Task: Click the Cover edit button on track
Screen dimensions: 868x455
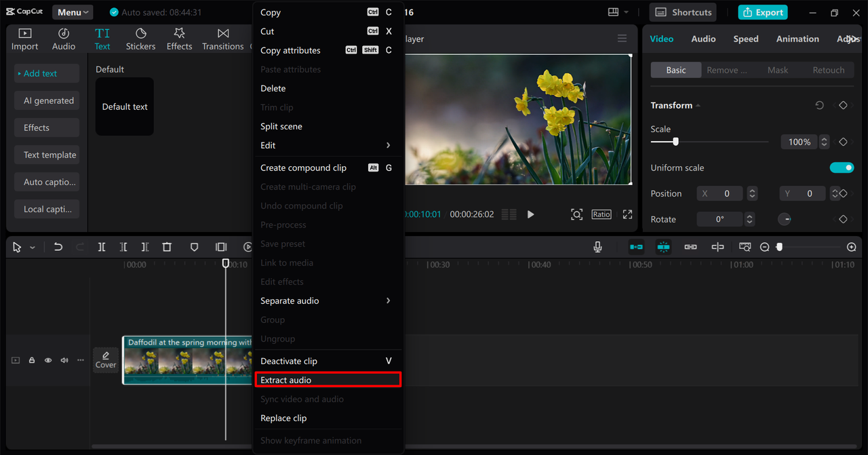Action: (106, 360)
